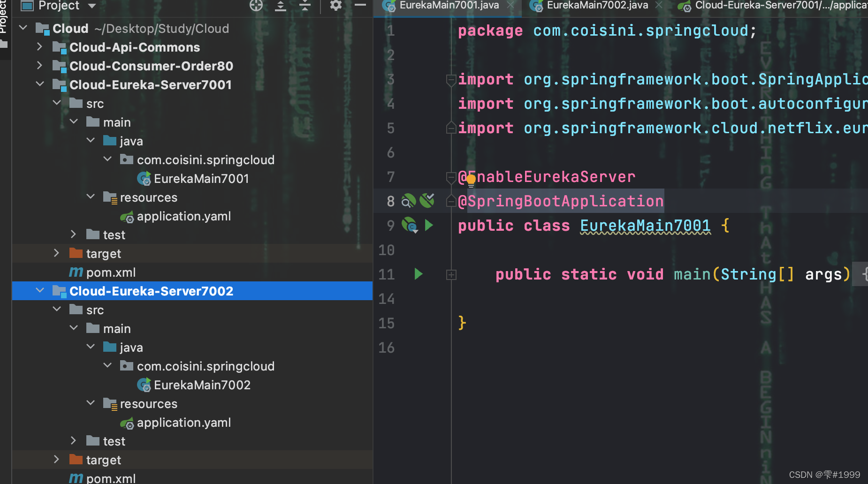868x484 pixels.
Task: Collapse src folder under Cloud-Eureka-Server7001
Action: point(57,103)
